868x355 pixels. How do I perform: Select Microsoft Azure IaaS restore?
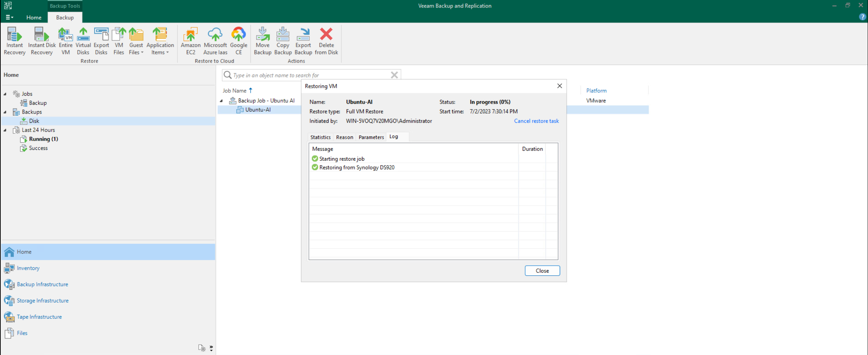pyautogui.click(x=215, y=41)
